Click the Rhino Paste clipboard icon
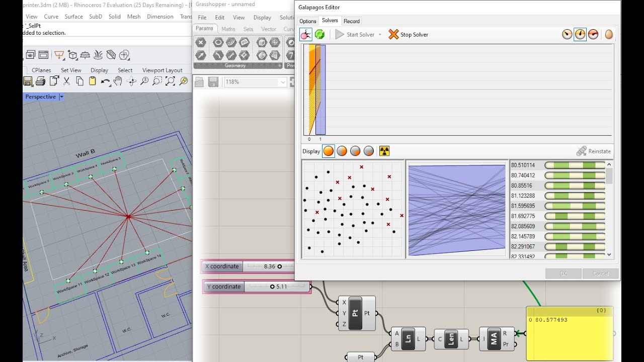The width and height of the screenshot is (644, 362). click(92, 81)
